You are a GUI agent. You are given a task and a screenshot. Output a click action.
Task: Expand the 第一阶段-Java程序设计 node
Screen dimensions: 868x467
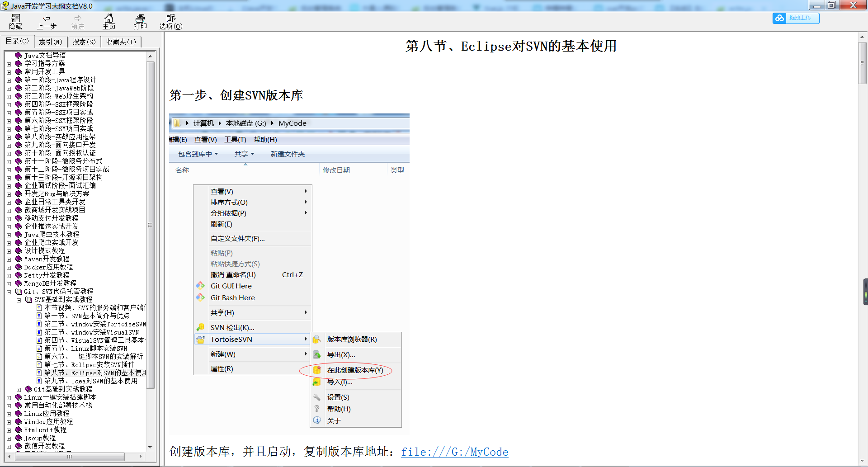(9, 80)
